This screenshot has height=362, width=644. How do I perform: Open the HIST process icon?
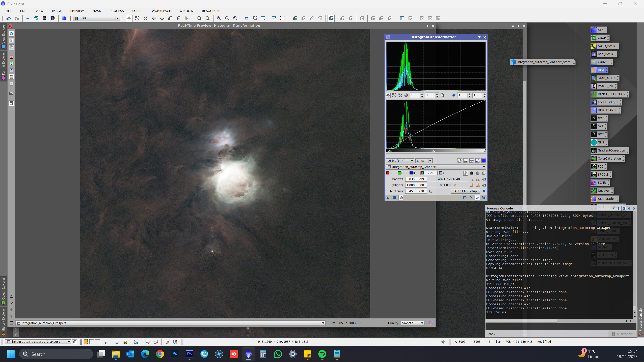click(x=599, y=70)
